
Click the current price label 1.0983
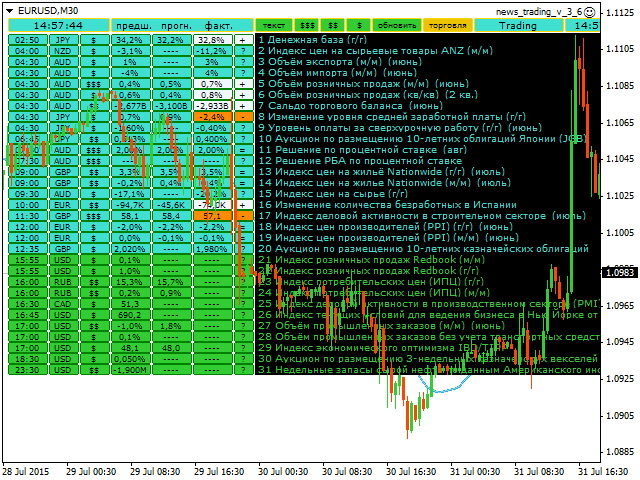[x=620, y=273]
